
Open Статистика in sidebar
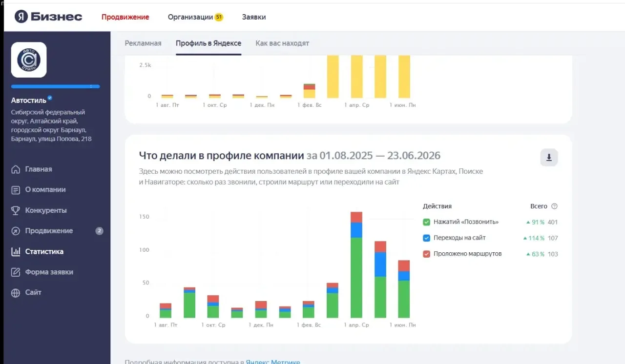coord(44,252)
